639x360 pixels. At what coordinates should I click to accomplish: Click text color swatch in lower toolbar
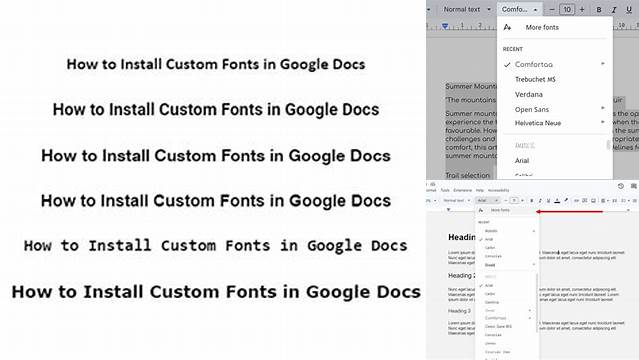pos(557,201)
